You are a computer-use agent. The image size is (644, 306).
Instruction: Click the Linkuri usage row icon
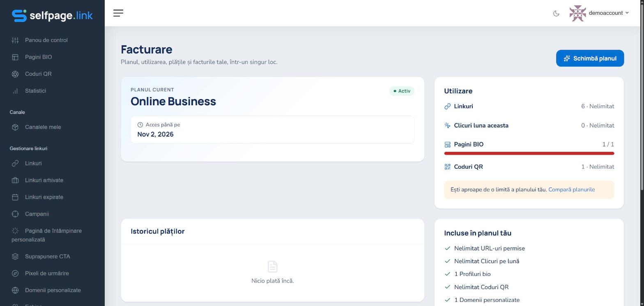tap(447, 107)
